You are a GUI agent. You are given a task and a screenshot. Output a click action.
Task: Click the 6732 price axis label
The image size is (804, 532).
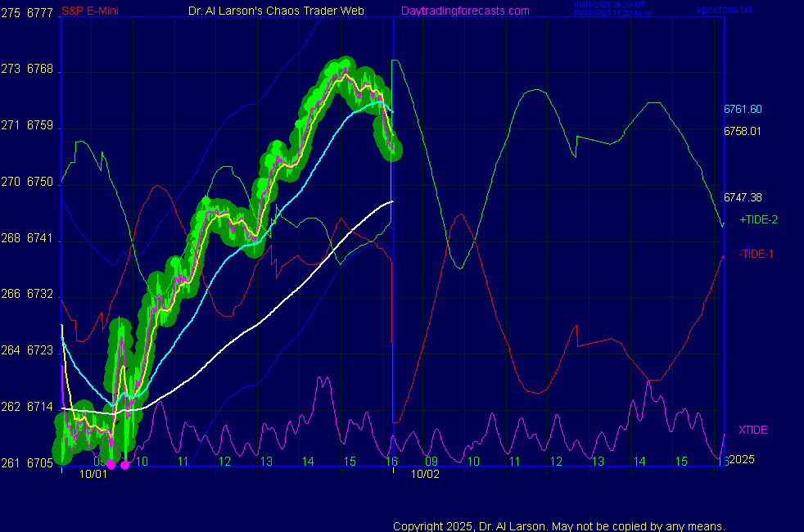coord(39,294)
